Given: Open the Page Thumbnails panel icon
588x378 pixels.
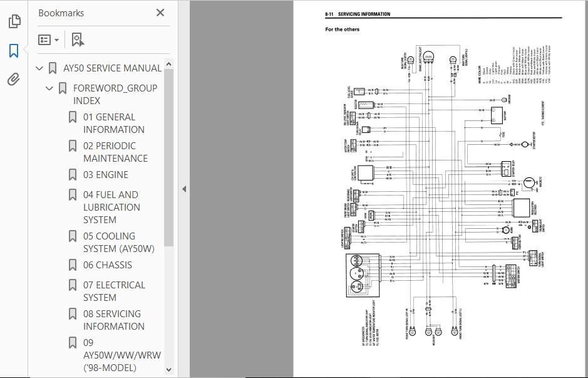Looking at the screenshot, I should point(14,21).
